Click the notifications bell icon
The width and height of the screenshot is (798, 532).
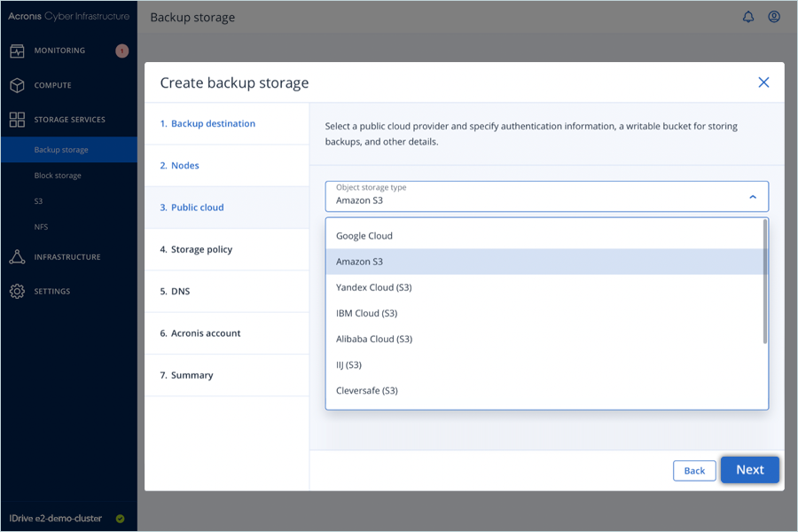click(748, 17)
